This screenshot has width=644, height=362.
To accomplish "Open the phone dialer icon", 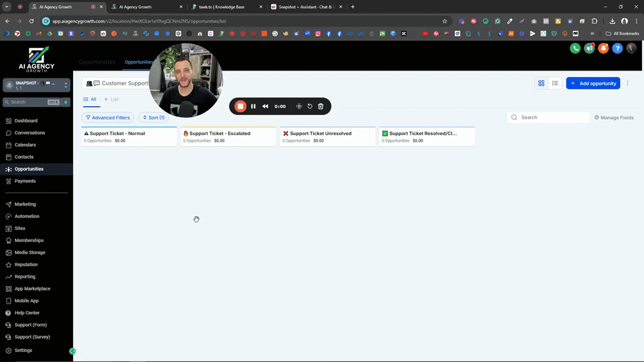I will coord(575,48).
